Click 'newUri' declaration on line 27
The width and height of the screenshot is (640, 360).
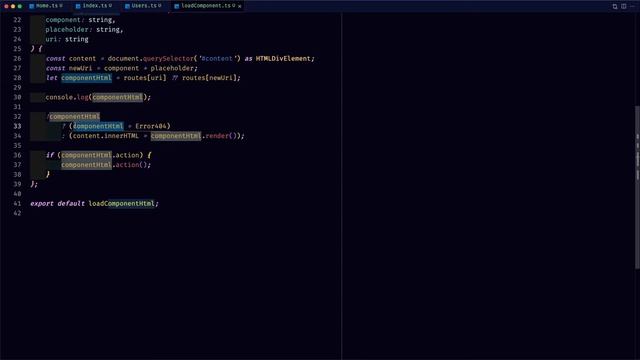point(80,68)
